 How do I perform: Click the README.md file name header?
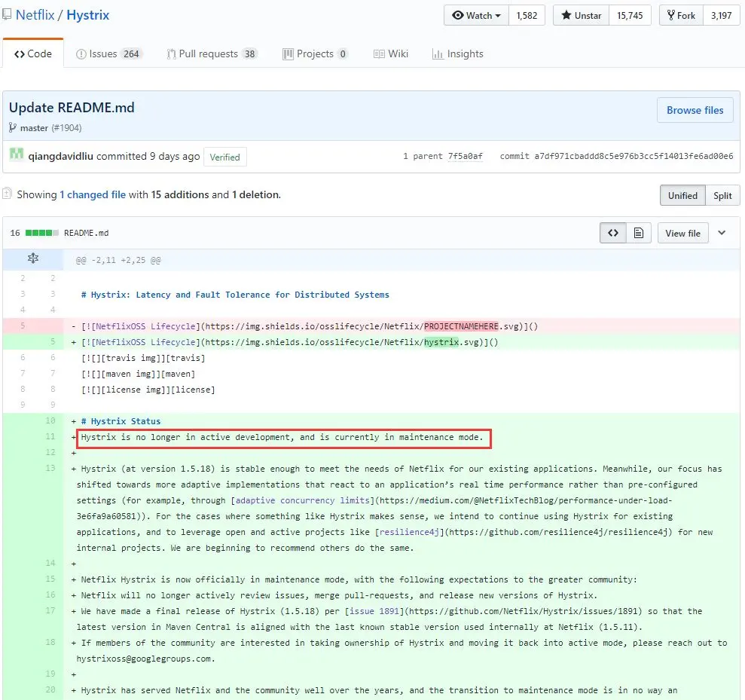tap(87, 233)
